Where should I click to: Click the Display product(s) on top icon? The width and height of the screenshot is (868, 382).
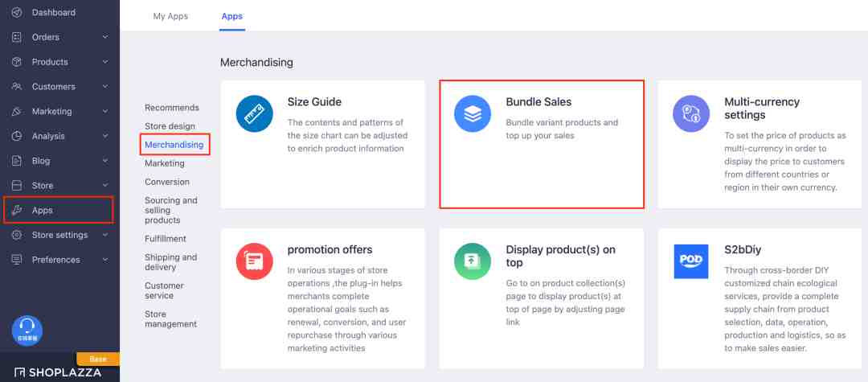[x=473, y=261]
